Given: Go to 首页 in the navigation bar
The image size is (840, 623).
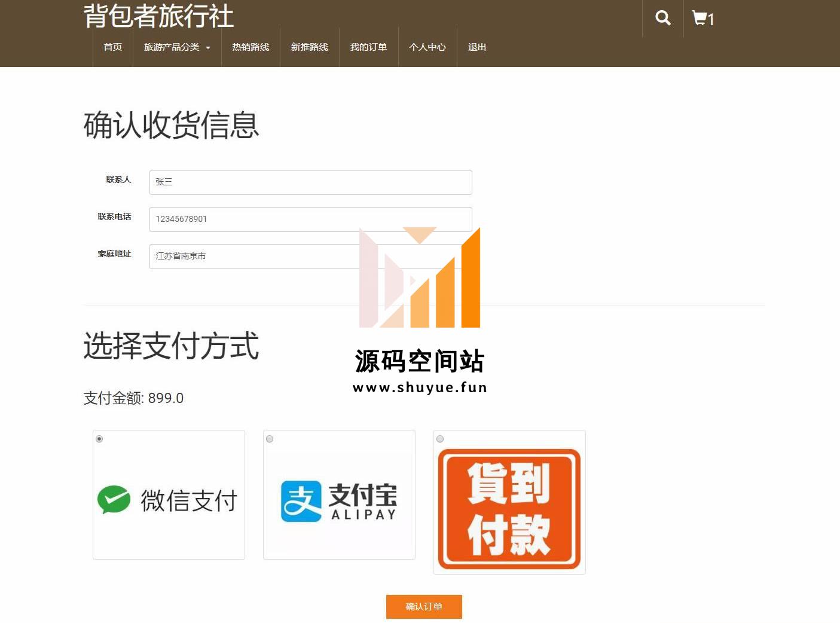Looking at the screenshot, I should (112, 47).
